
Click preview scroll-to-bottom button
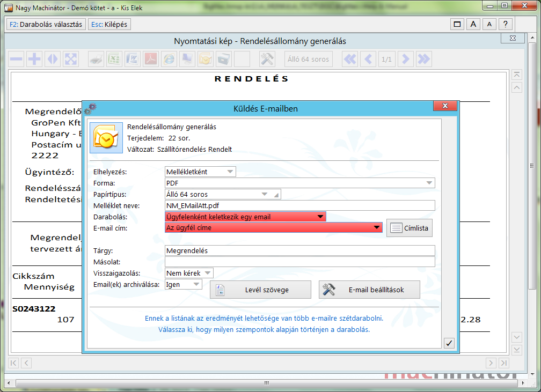click(516, 350)
